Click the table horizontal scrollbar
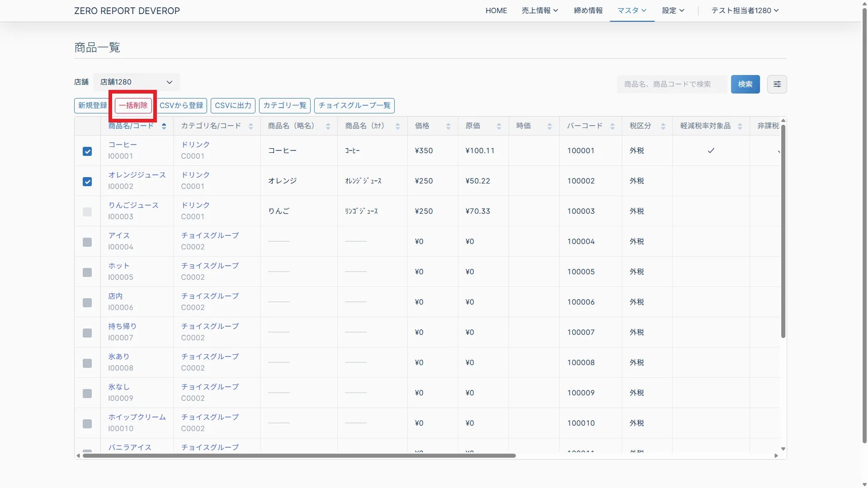The width and height of the screenshot is (868, 488). tap(298, 455)
